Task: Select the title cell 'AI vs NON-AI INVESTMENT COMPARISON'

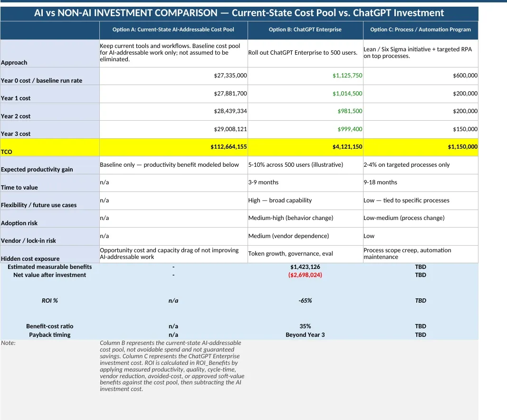Action: pos(239,13)
